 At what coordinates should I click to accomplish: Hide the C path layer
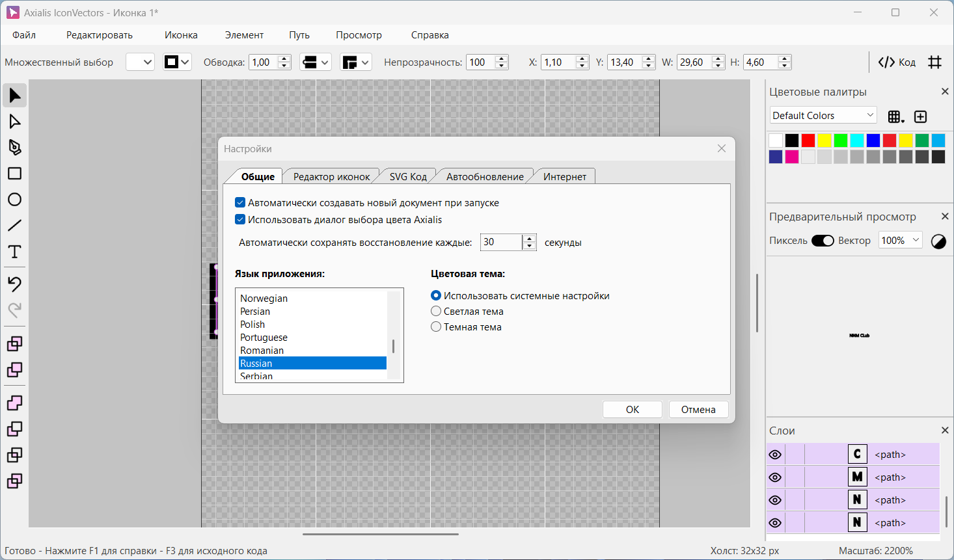click(775, 455)
